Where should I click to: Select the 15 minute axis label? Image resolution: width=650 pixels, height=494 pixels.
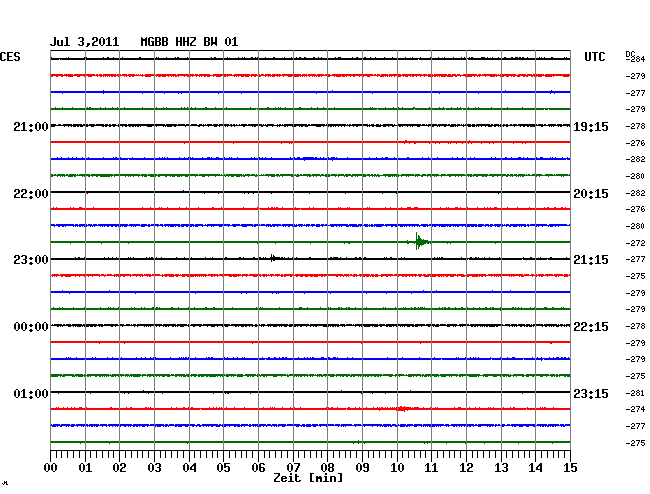point(570,467)
